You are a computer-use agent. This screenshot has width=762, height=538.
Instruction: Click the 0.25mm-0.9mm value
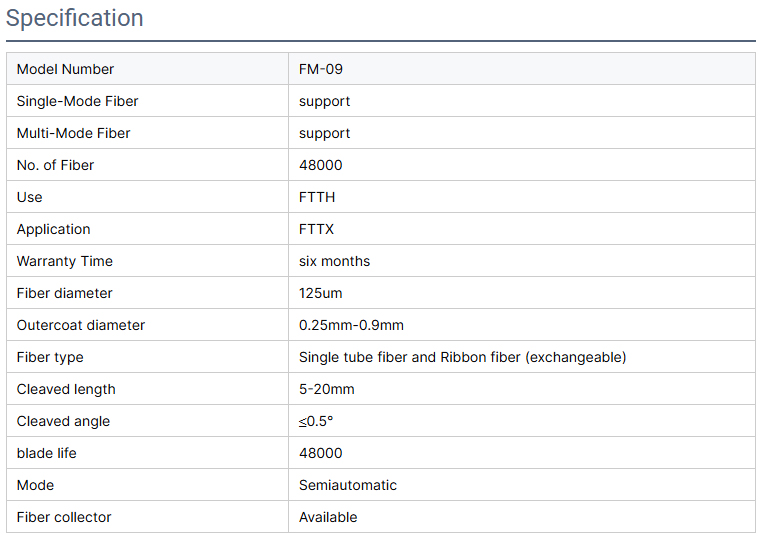[x=351, y=325]
